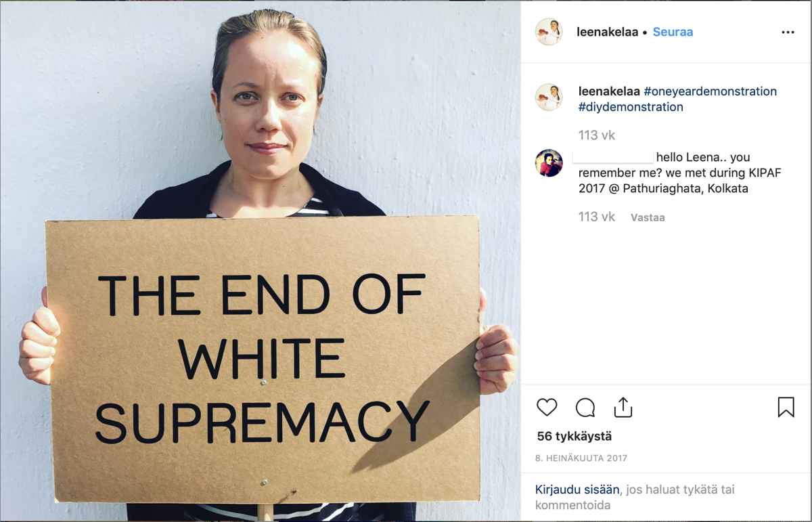The height and width of the screenshot is (522, 812).
Task: Open leenakelaa's profile picture in post header
Action: tap(549, 32)
